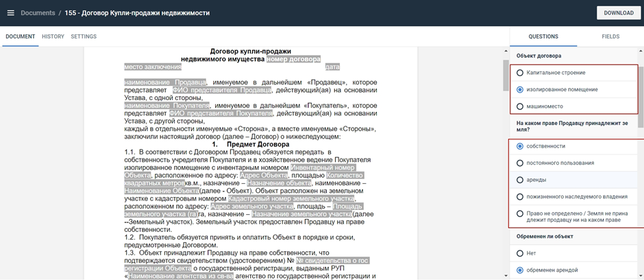Select 'пожизненного наследуемого владения' option
This screenshot has height=280, width=644.
click(520, 196)
